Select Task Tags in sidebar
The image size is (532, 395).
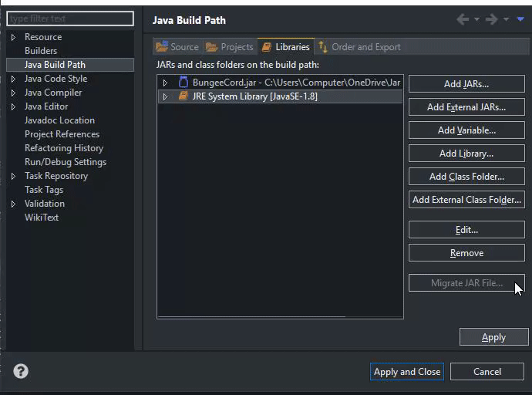pyautogui.click(x=44, y=190)
